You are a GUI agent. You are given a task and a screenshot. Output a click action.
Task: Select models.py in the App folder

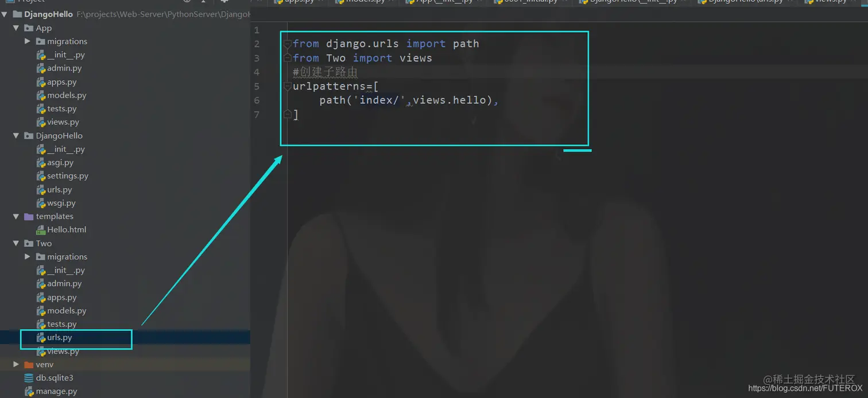point(67,95)
